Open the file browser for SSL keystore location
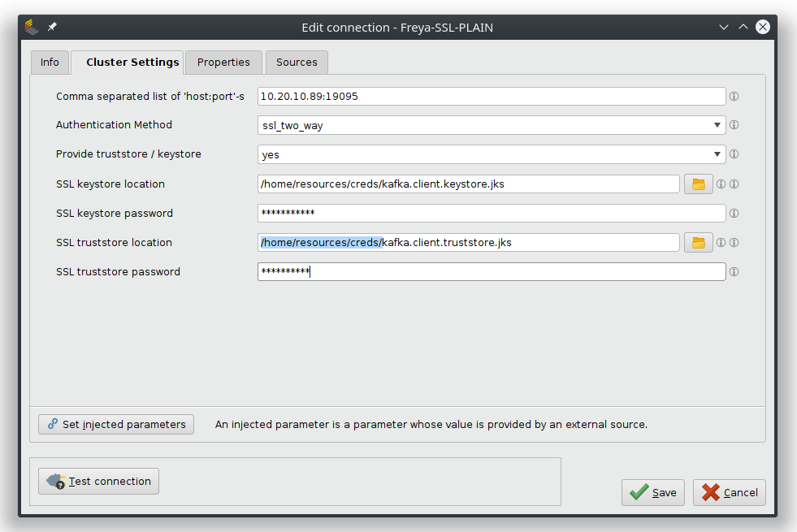This screenshot has height=532, width=797. tap(698, 184)
